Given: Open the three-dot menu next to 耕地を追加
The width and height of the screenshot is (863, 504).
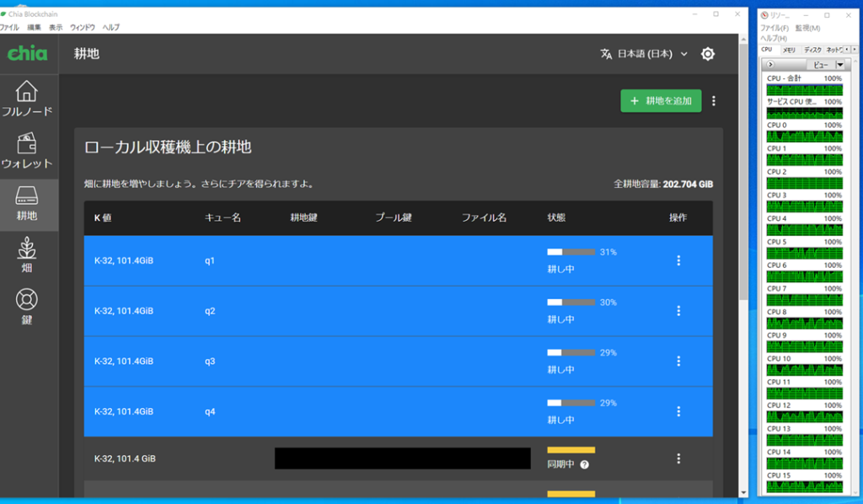Looking at the screenshot, I should point(714,100).
